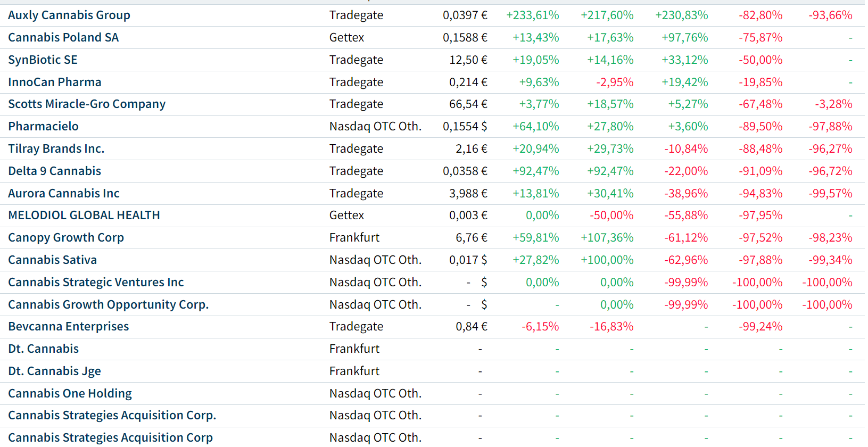Open Scotts Miracle-Gro Company details
Screen dimensions: 868x447
coord(87,104)
